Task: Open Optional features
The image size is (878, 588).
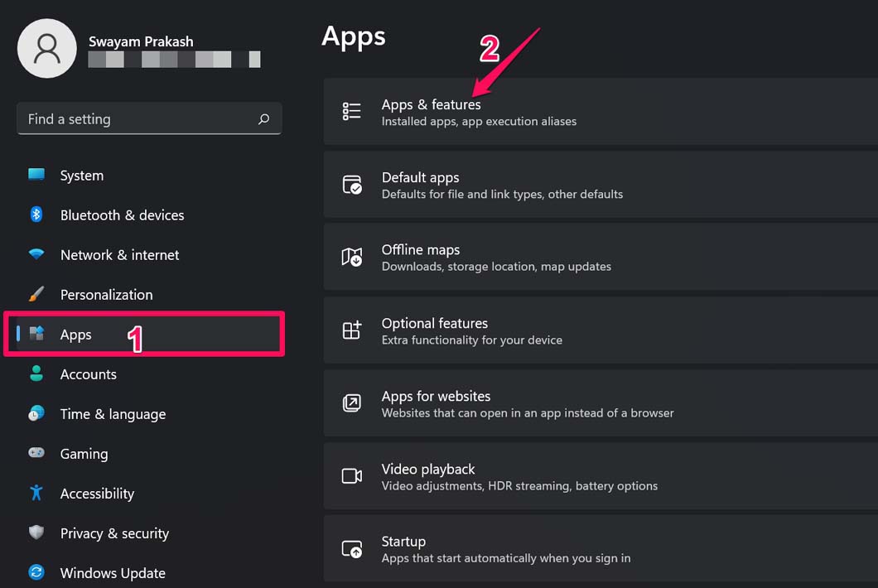Action: point(601,330)
